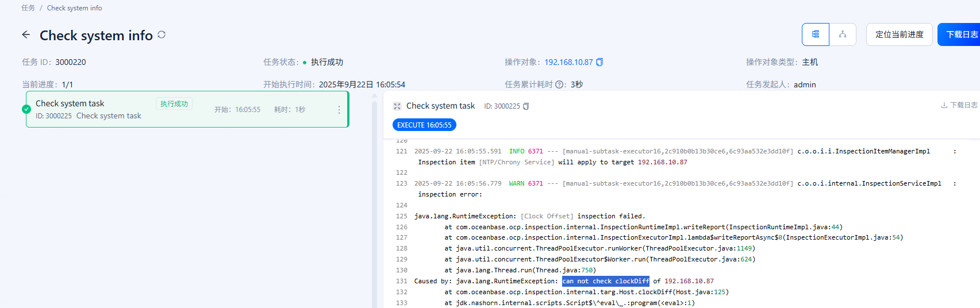980x308 pixels.
Task: Copy subtask ID 3000225 in log header
Action: coord(526,106)
